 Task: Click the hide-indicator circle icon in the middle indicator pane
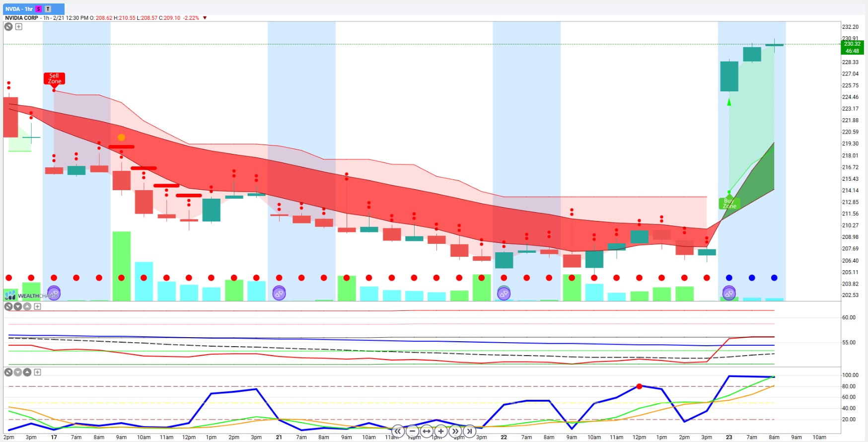coord(8,306)
